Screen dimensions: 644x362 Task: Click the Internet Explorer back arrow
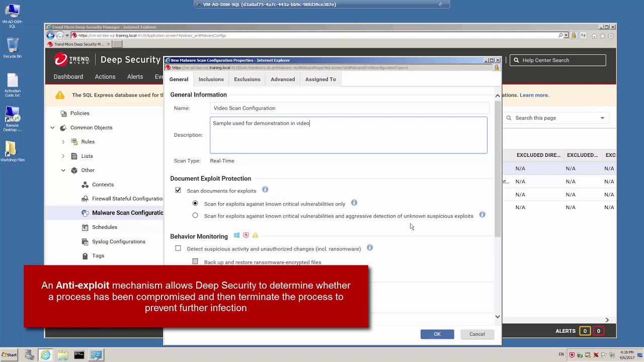point(50,35)
